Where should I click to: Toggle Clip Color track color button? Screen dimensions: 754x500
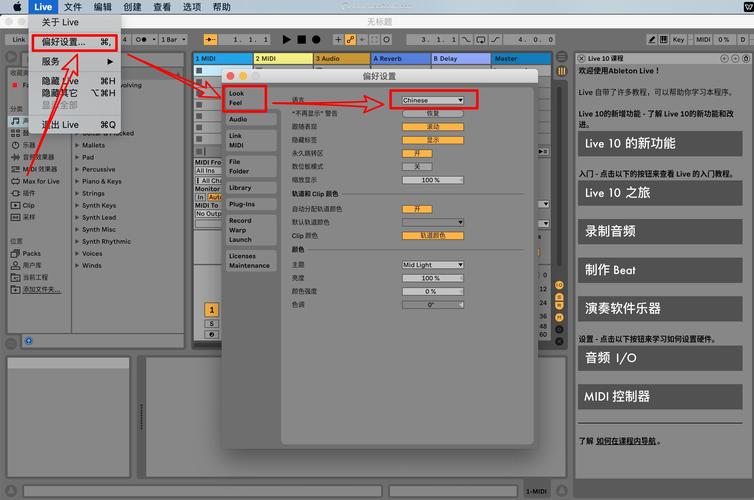433,236
